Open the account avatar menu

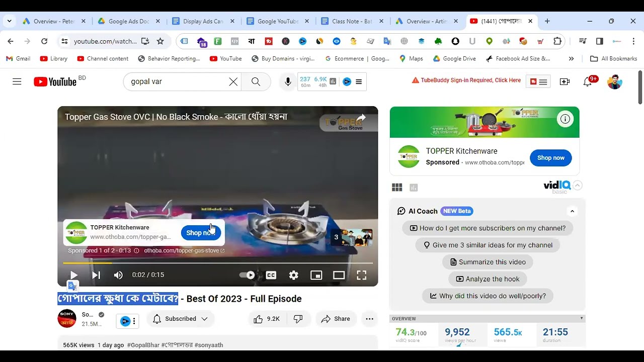coord(615,81)
